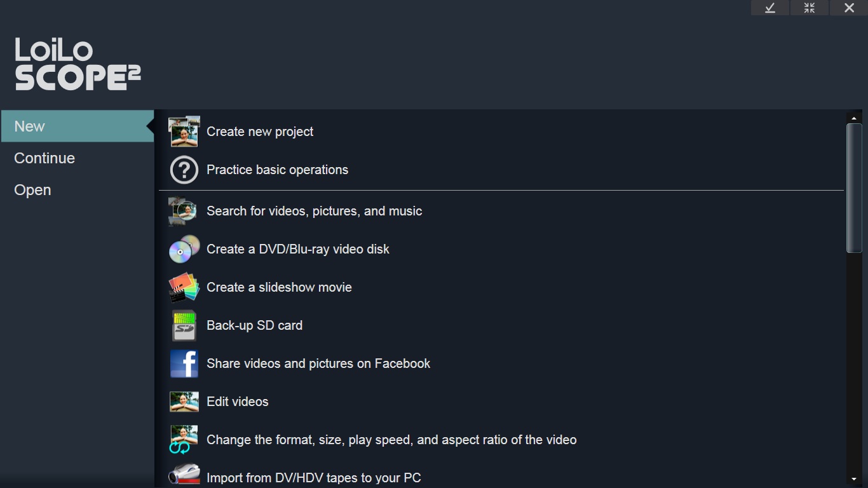Click the DVD/Blu-ray disc icon
This screenshot has height=488, width=868.
click(x=184, y=249)
